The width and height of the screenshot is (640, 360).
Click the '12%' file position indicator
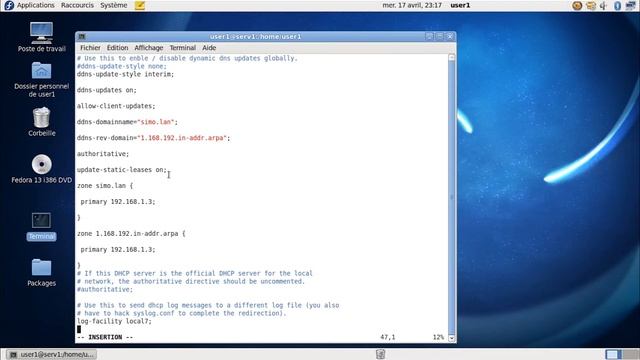(438, 337)
